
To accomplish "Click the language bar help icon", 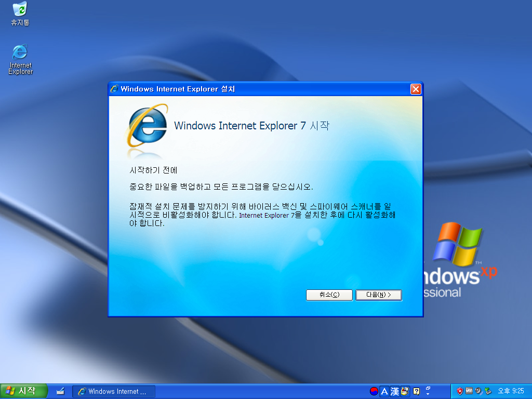I will tap(416, 392).
